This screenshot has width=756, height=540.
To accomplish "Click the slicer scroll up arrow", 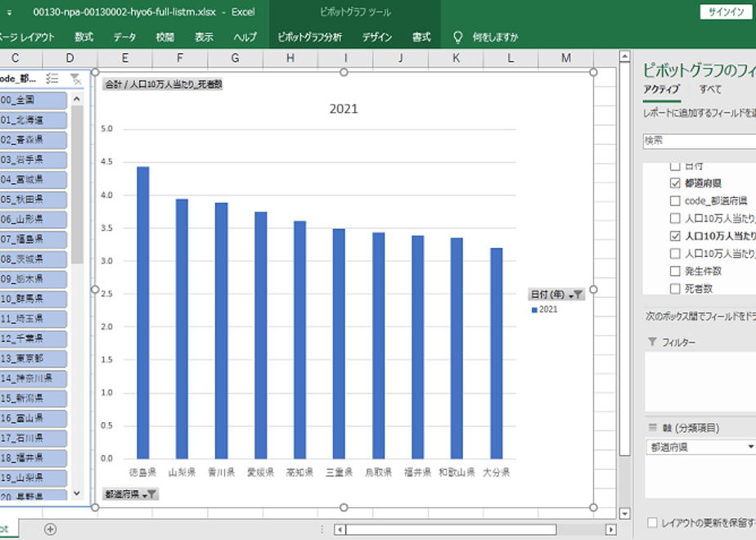I will tap(77, 99).
